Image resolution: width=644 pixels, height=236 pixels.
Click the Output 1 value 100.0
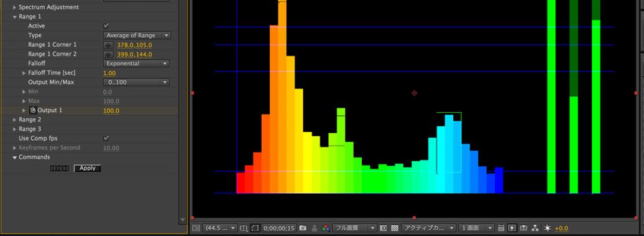(x=111, y=111)
